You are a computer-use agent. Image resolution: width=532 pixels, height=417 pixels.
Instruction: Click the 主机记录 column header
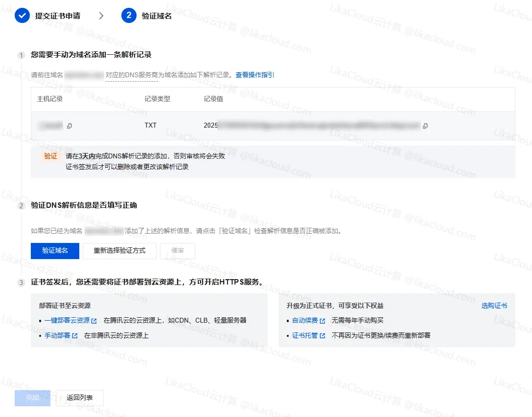click(50, 99)
